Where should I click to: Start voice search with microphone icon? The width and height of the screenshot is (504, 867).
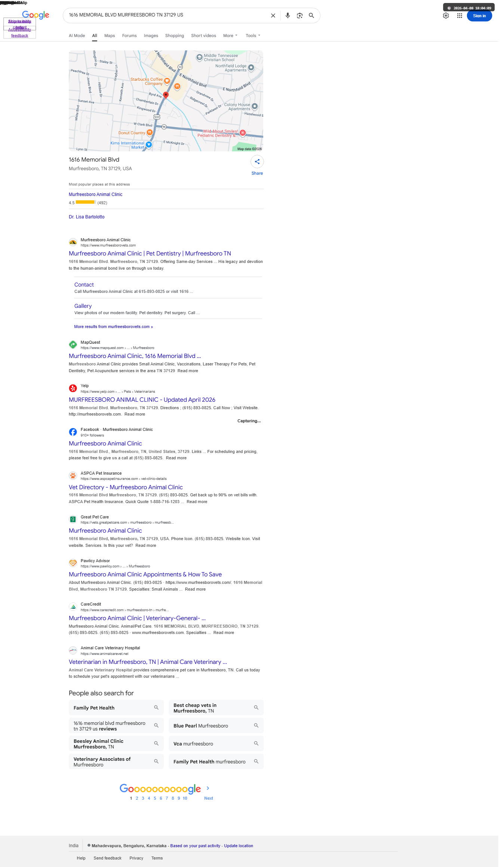(x=288, y=16)
